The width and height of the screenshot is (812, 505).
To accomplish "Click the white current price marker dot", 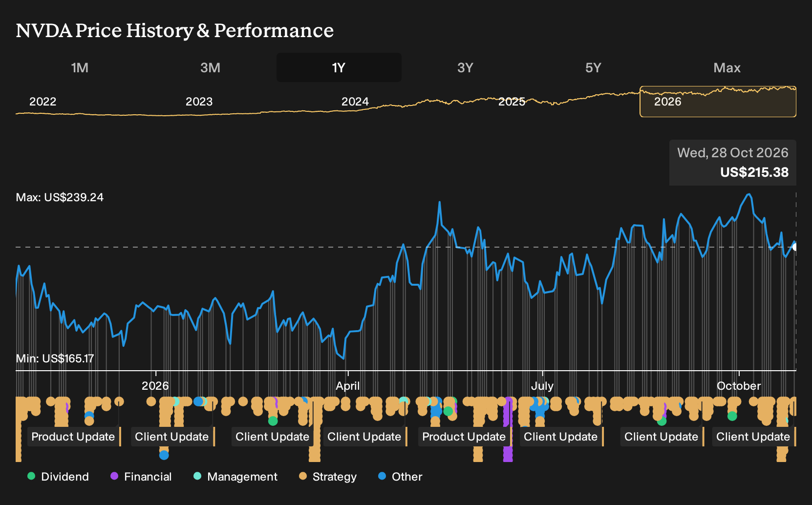I will pyautogui.click(x=795, y=247).
